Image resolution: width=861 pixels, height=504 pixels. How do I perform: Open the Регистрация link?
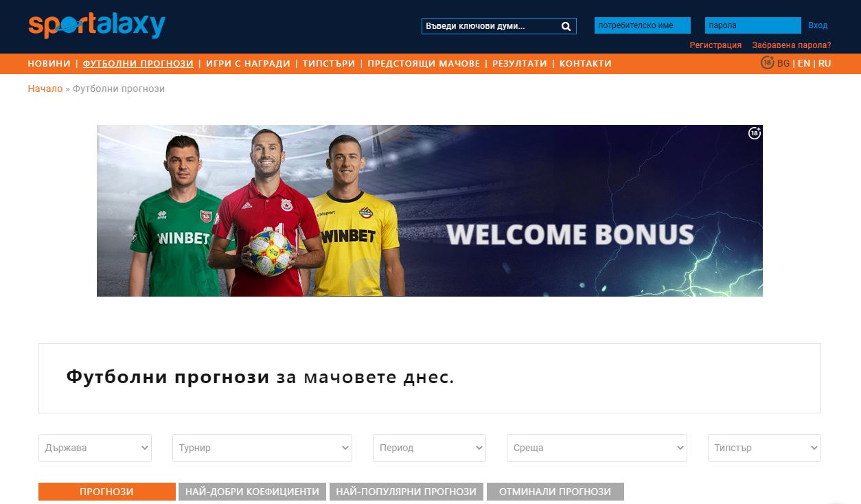tap(715, 45)
